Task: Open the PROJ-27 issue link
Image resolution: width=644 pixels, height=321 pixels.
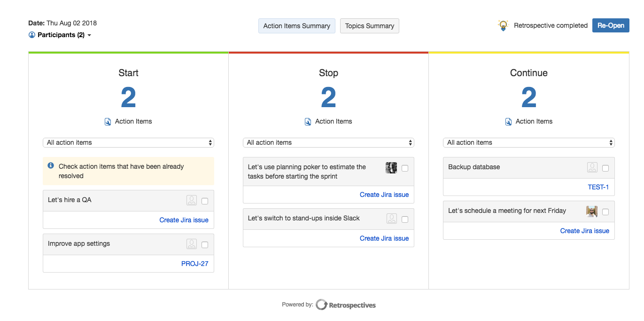Action: (195, 264)
